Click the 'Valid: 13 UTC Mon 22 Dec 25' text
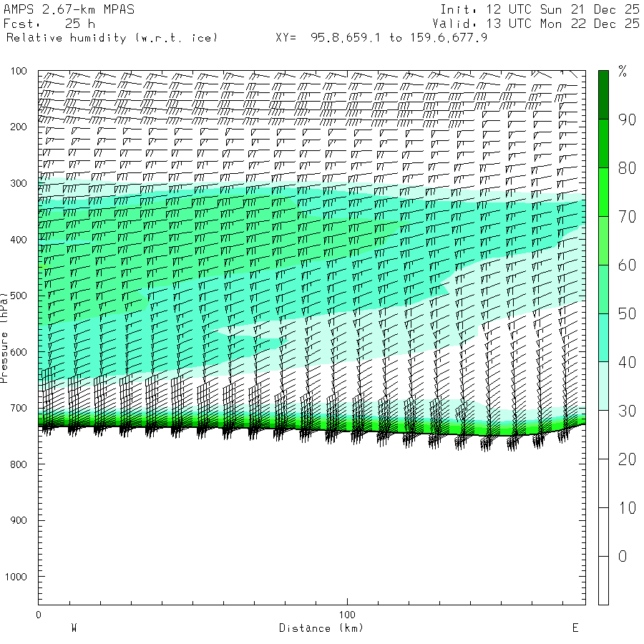 [x=535, y=24]
